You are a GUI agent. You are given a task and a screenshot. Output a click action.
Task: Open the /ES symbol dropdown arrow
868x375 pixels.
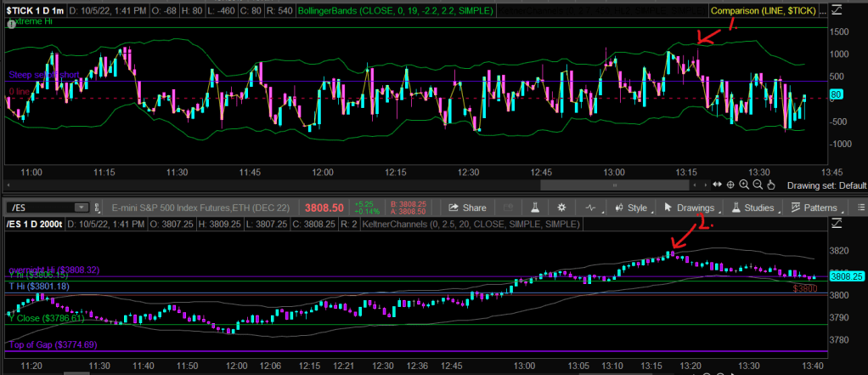point(81,207)
